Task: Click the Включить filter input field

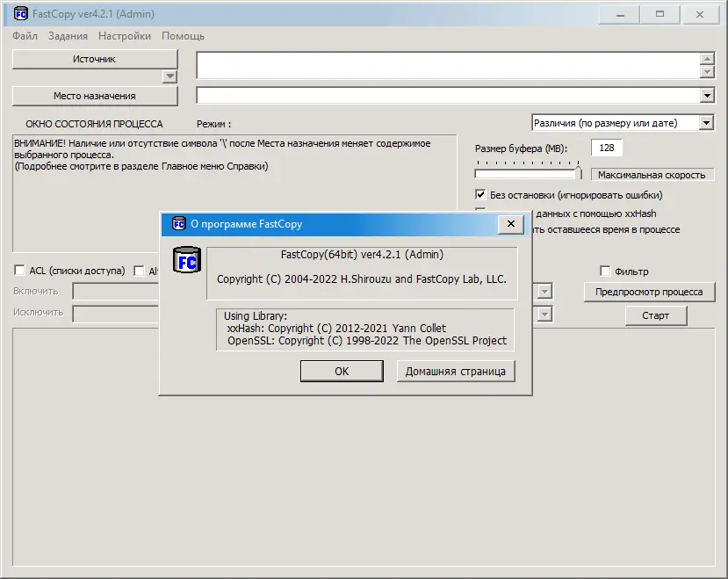Action: coord(116,292)
